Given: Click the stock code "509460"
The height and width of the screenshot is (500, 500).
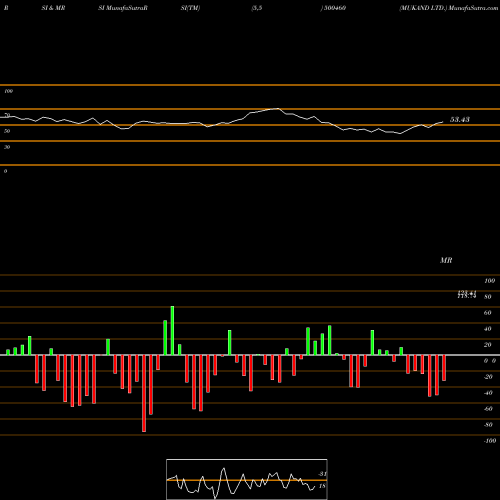Looking at the screenshot, I should tap(335, 8).
